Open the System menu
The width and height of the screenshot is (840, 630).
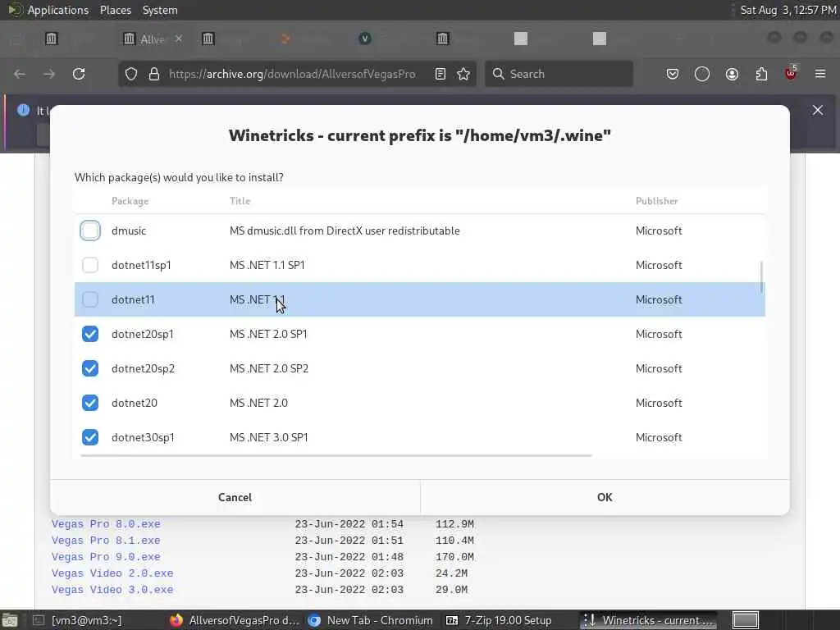click(160, 10)
